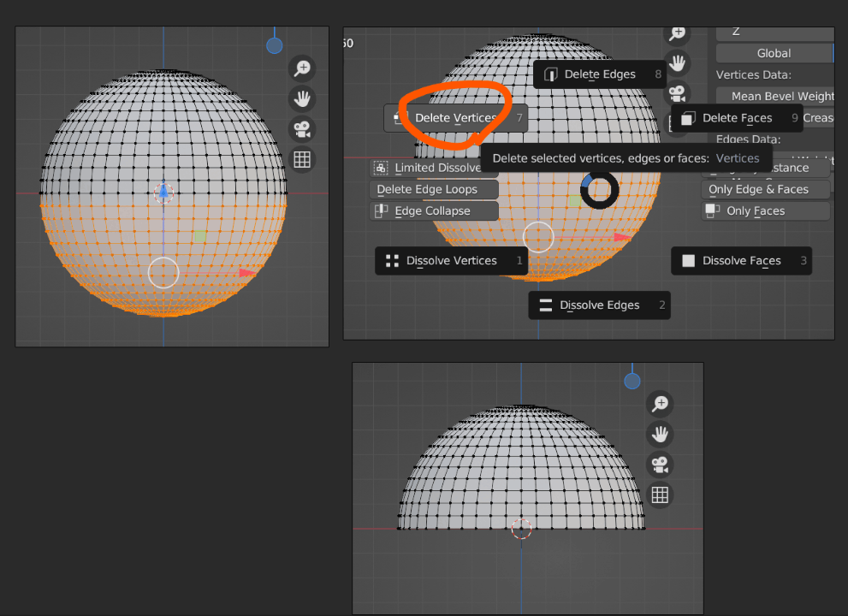Click Vertices Data label in sidebar
The width and height of the screenshot is (848, 616).
point(753,74)
